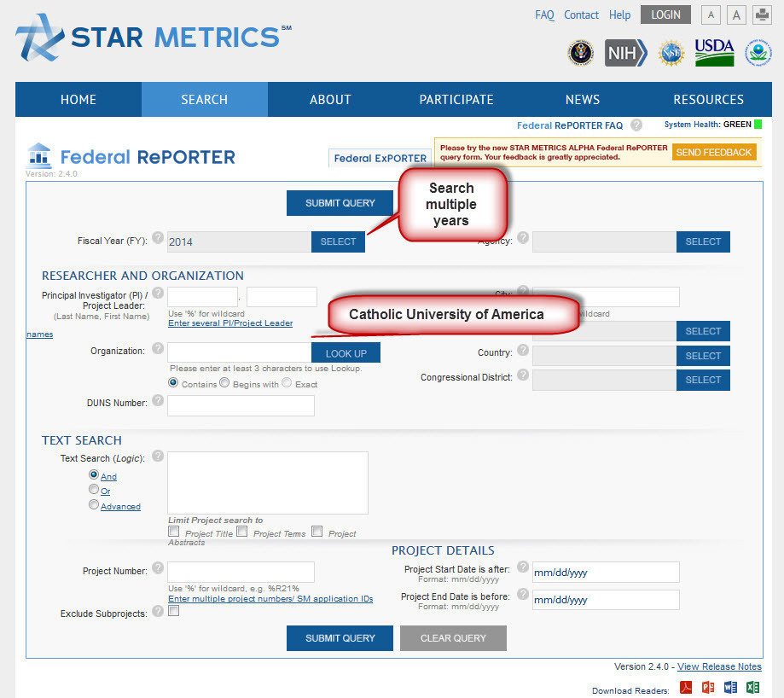Go to the HOME tab
Screen dimensions: 784x698
pyautogui.click(x=78, y=100)
